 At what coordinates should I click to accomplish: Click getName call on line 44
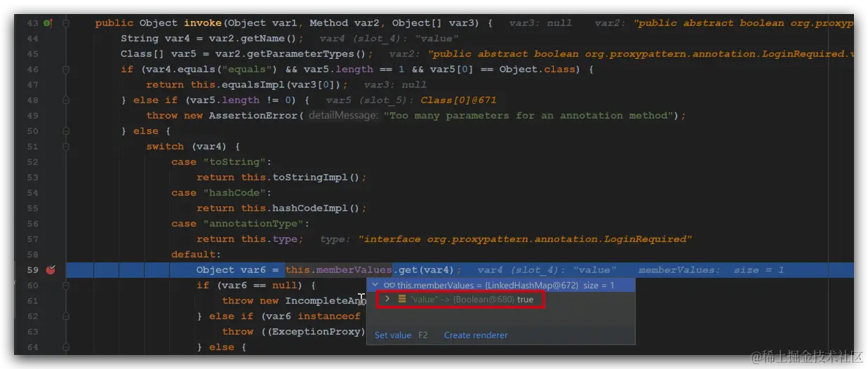267,39
